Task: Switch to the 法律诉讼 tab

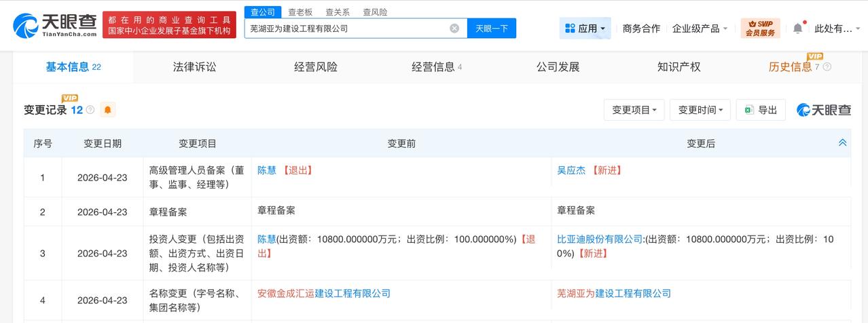Action: pos(194,66)
